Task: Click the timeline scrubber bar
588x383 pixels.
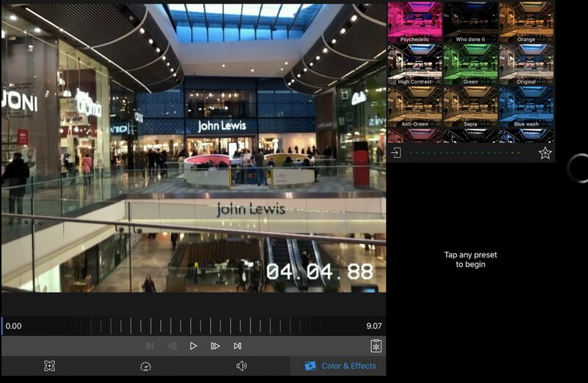Action: pyautogui.click(x=193, y=326)
